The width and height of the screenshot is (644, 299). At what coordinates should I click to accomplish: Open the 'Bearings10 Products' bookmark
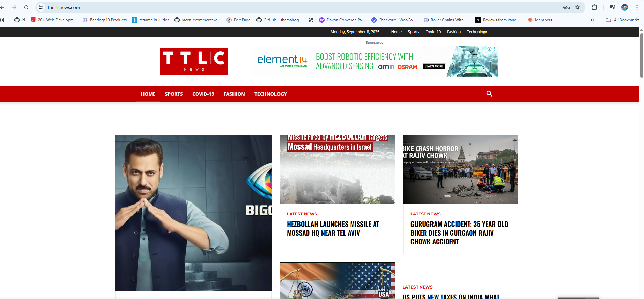coord(105,20)
